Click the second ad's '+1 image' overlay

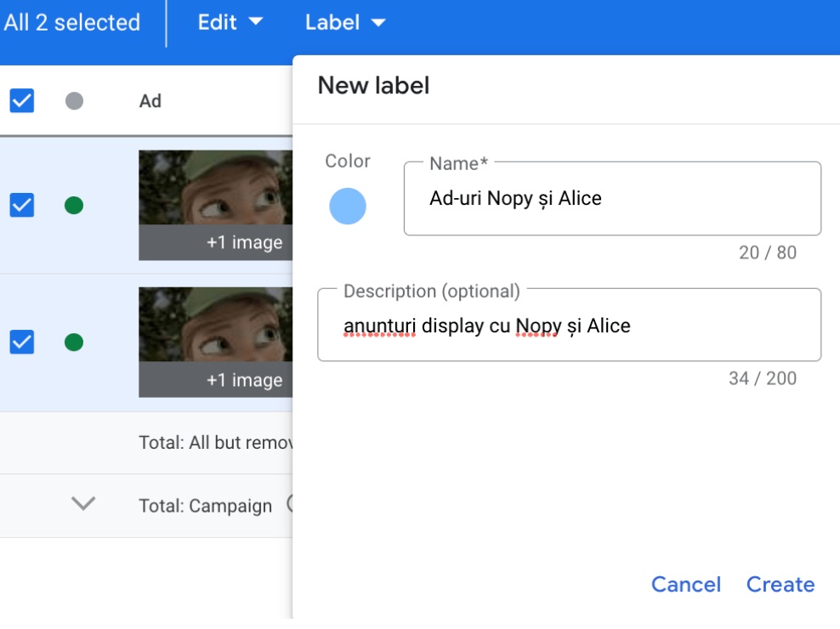pyautogui.click(x=244, y=381)
